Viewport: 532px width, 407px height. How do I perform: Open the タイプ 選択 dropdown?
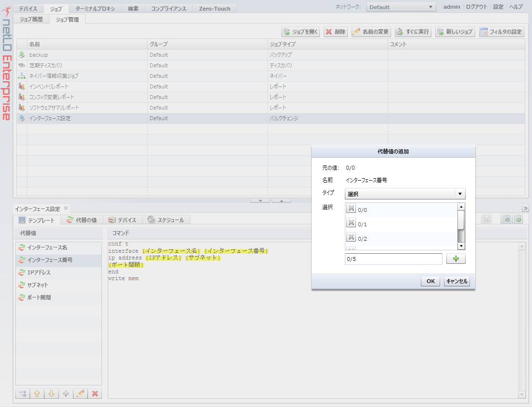(x=405, y=194)
